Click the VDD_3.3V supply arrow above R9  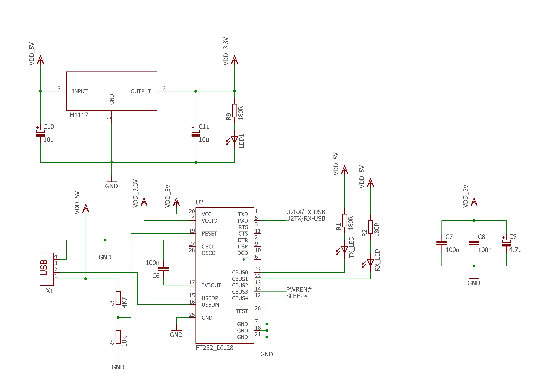234,60
